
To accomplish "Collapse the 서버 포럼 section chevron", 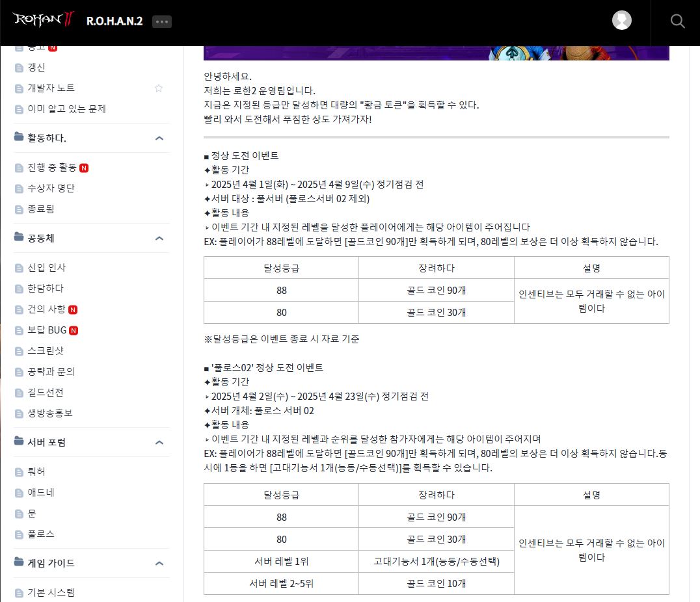I will pyautogui.click(x=159, y=443).
